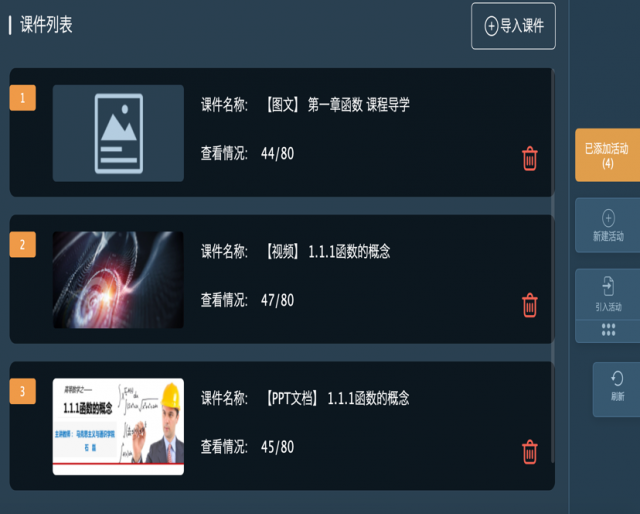Click the import file icon in 引入活动

click(608, 286)
